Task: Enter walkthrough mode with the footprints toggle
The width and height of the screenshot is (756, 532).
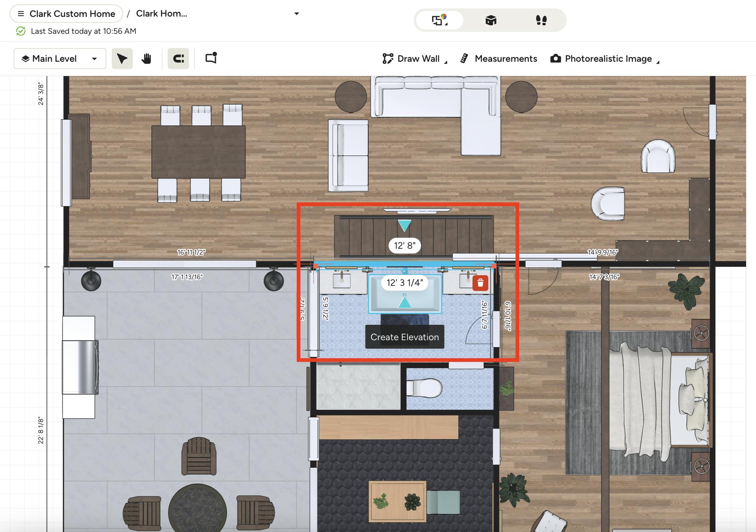Action: [542, 20]
